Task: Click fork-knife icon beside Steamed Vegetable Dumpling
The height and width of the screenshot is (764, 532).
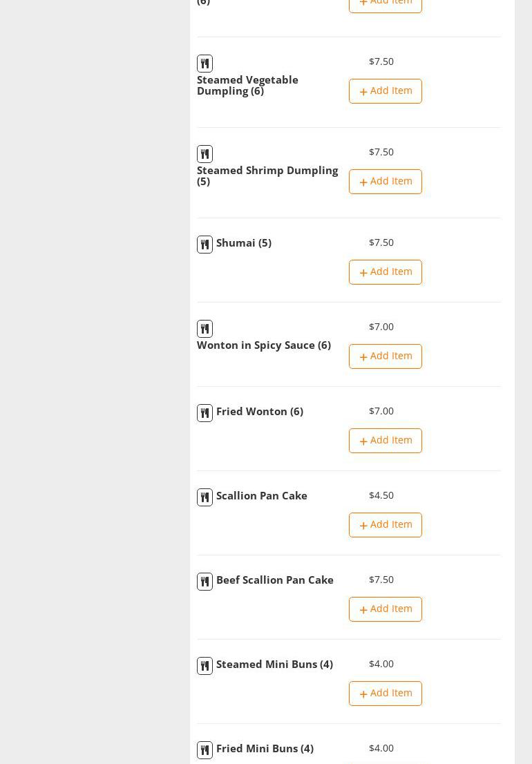Action: click(205, 64)
